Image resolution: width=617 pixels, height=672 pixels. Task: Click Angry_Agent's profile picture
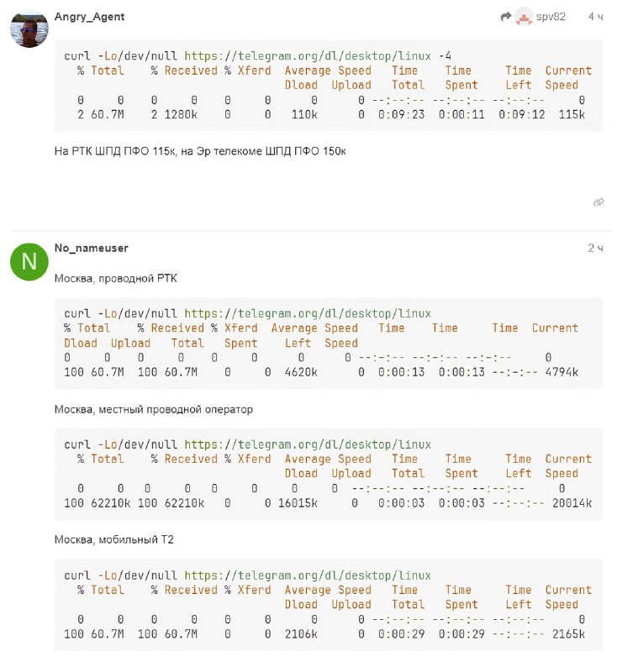coord(28,25)
